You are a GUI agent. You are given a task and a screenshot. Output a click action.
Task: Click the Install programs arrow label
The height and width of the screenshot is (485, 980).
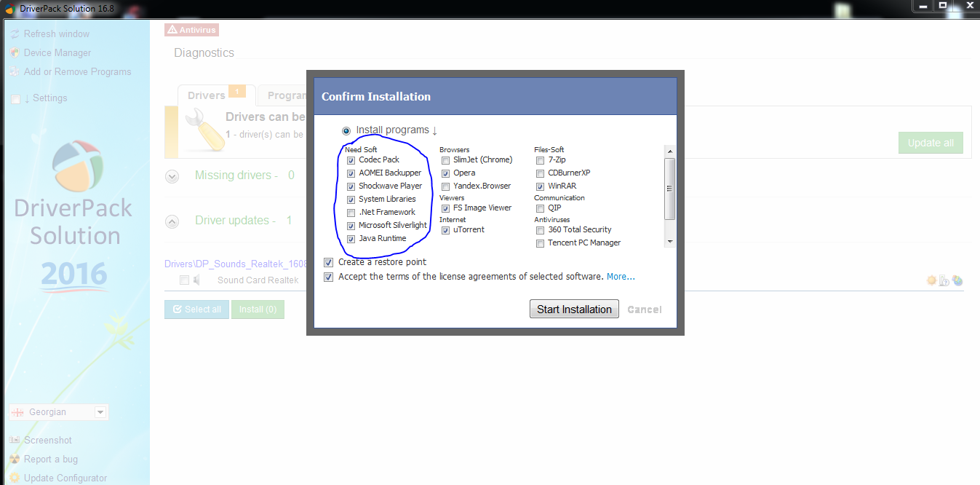[x=397, y=130]
